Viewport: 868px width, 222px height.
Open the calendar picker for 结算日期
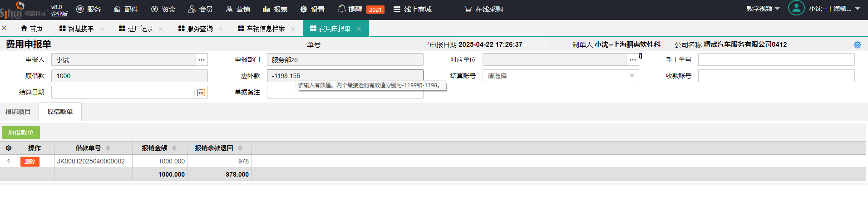(201, 93)
